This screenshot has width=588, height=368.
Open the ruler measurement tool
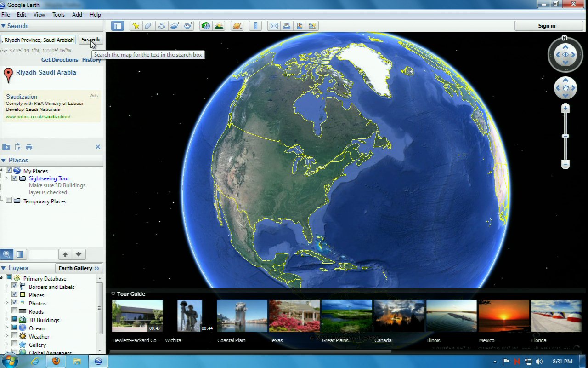tap(256, 26)
